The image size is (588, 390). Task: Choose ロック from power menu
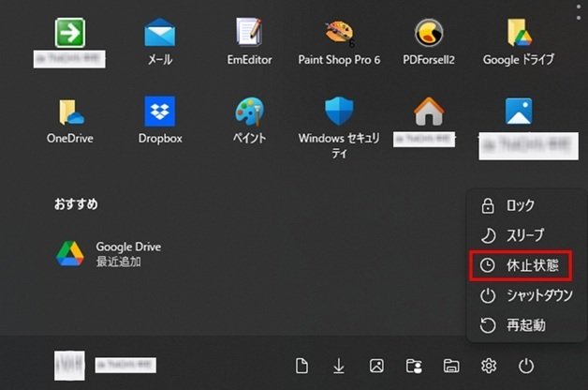[524, 205]
